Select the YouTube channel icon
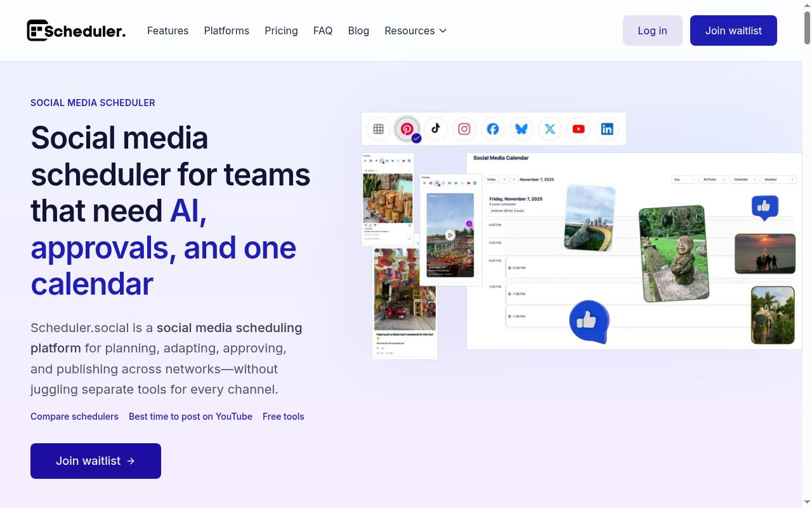812x508 pixels. (x=579, y=129)
